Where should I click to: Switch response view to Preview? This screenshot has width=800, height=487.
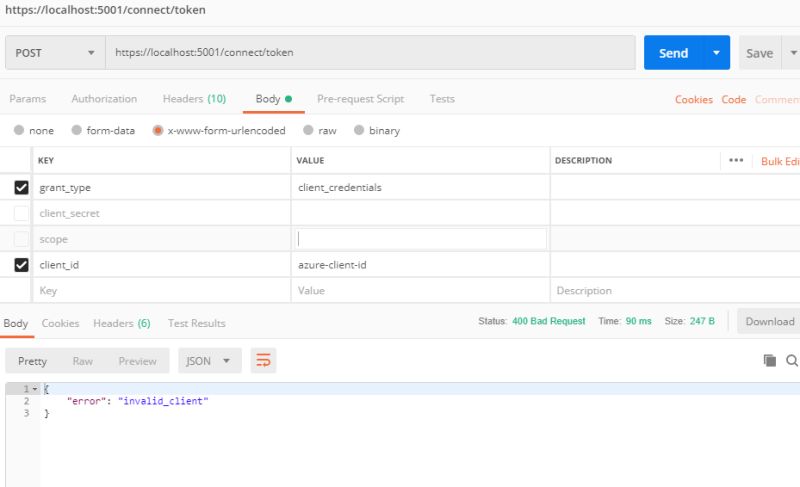point(137,361)
